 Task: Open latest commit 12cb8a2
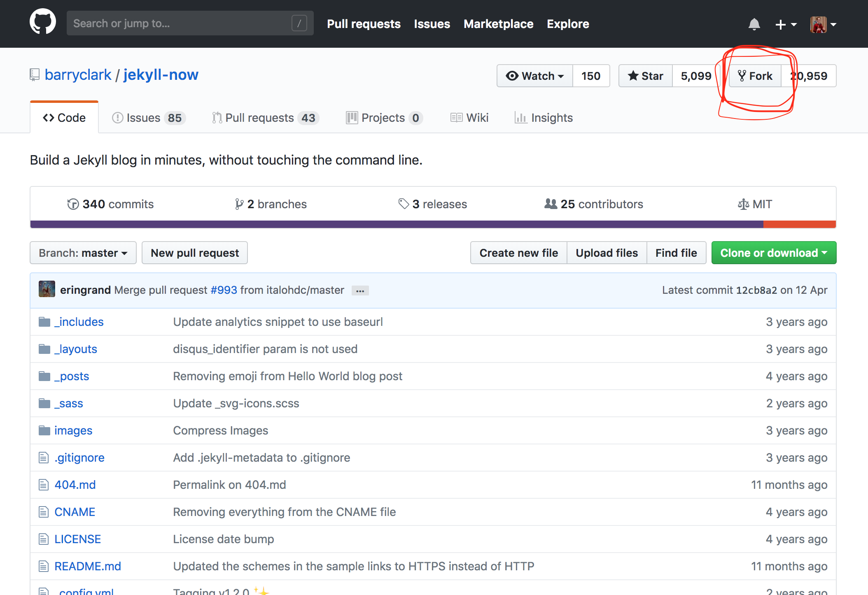click(756, 290)
